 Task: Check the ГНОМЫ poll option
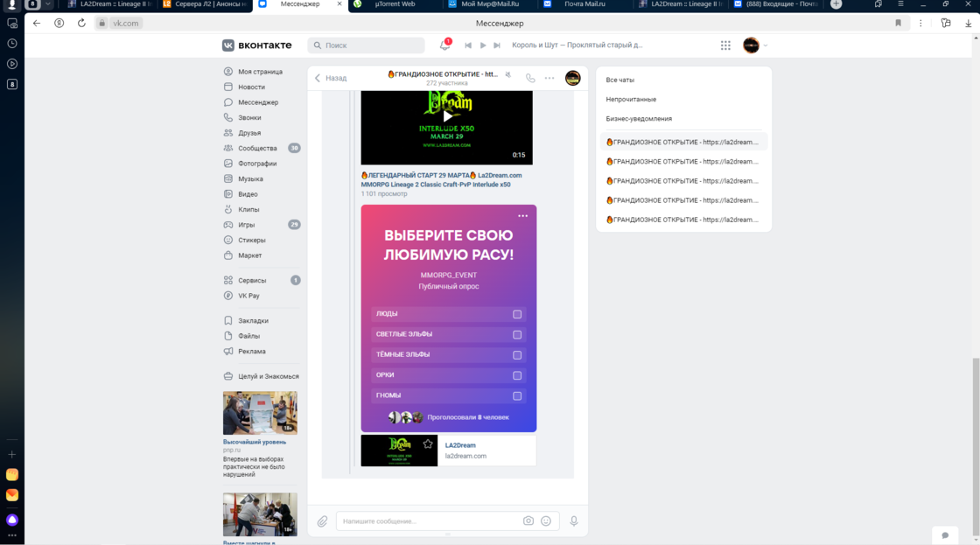517,396
